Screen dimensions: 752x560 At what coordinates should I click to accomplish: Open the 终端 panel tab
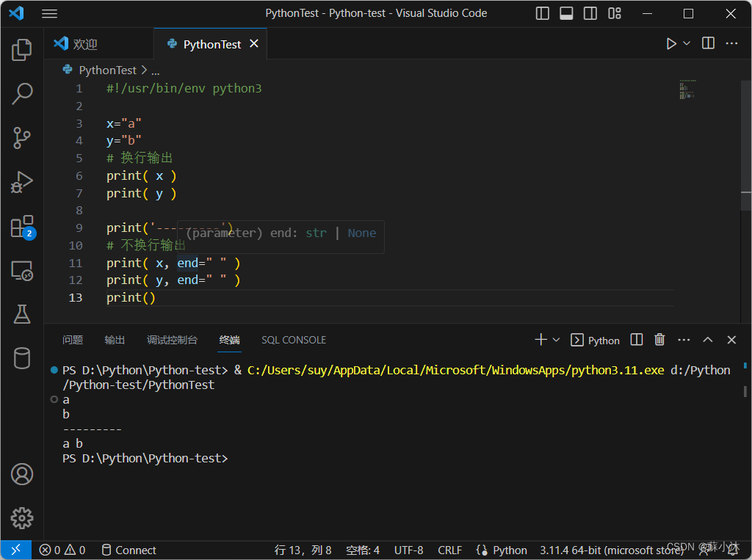point(229,340)
